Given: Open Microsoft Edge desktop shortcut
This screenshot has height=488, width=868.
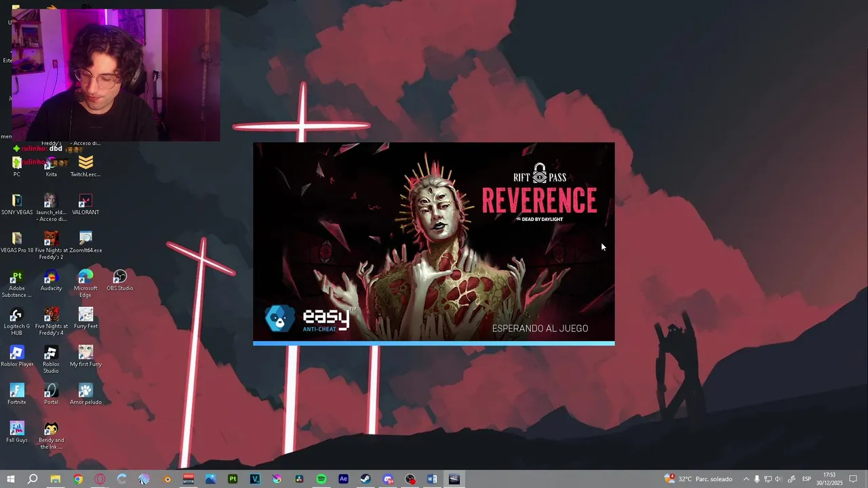Looking at the screenshot, I should tap(85, 283).
